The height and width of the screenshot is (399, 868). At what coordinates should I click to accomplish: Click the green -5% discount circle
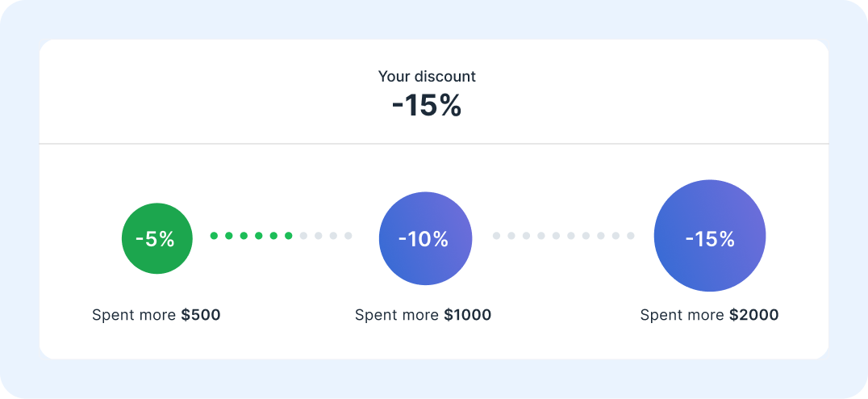(x=156, y=238)
